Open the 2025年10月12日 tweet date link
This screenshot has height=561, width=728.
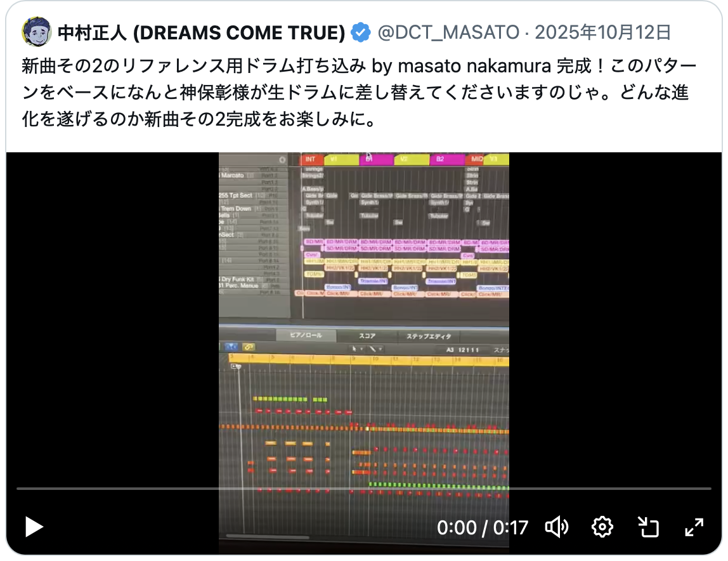pos(603,32)
